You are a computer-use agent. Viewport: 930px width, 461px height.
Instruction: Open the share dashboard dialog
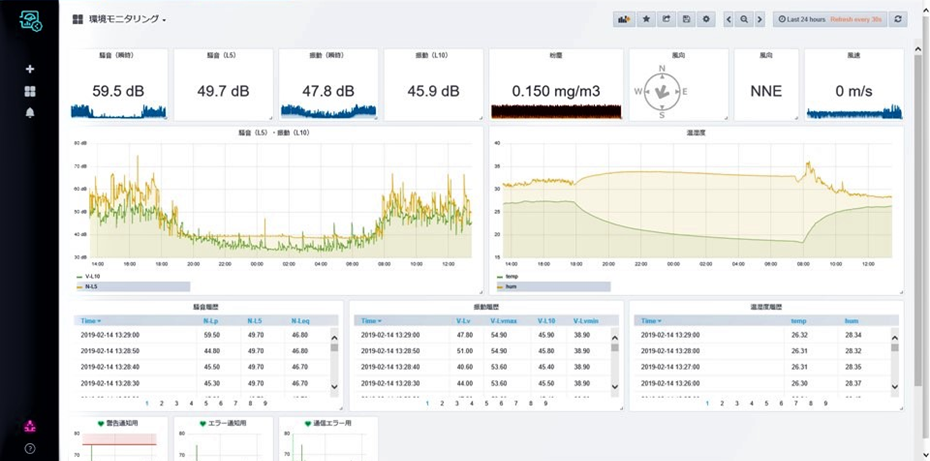tap(667, 19)
